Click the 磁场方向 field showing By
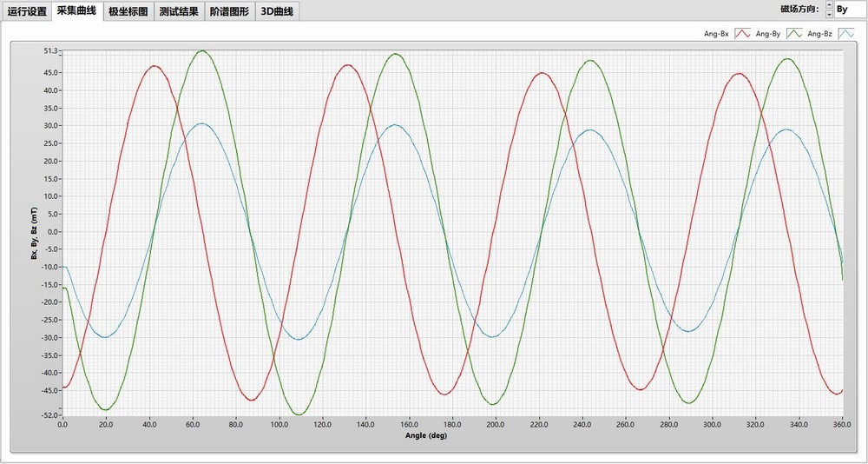Viewport: 868px width, 464px height. click(848, 10)
